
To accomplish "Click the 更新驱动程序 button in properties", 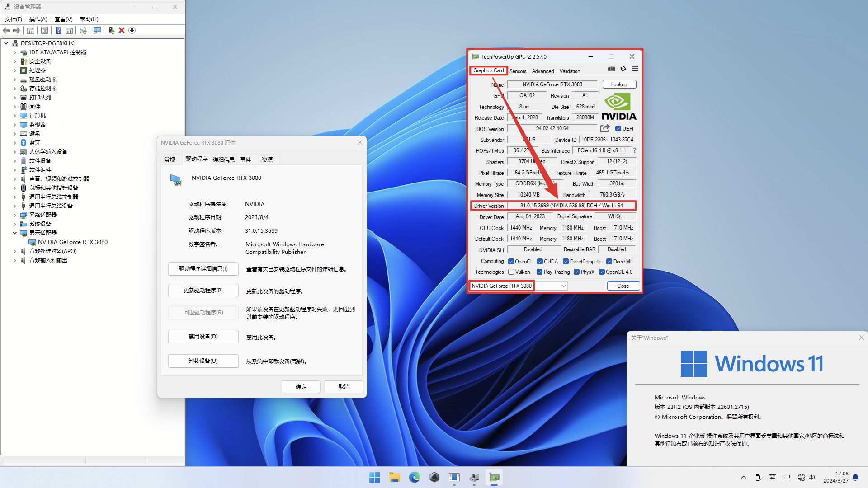I will (x=203, y=291).
